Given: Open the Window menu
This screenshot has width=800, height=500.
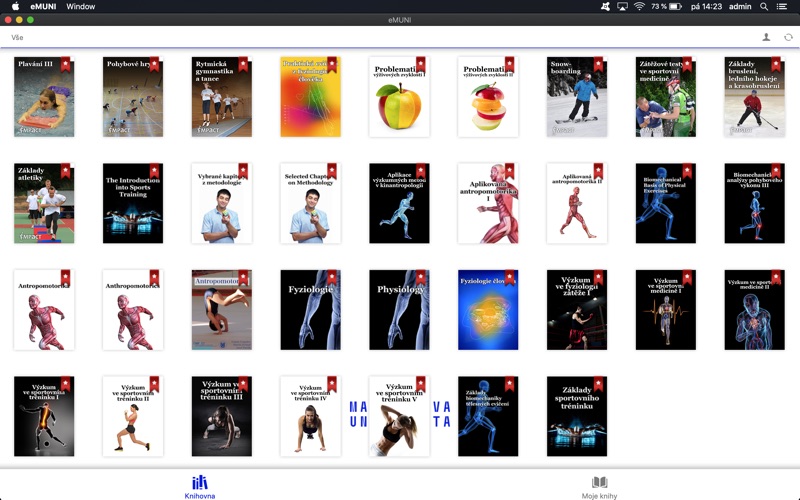Looking at the screenshot, I should point(81,7).
